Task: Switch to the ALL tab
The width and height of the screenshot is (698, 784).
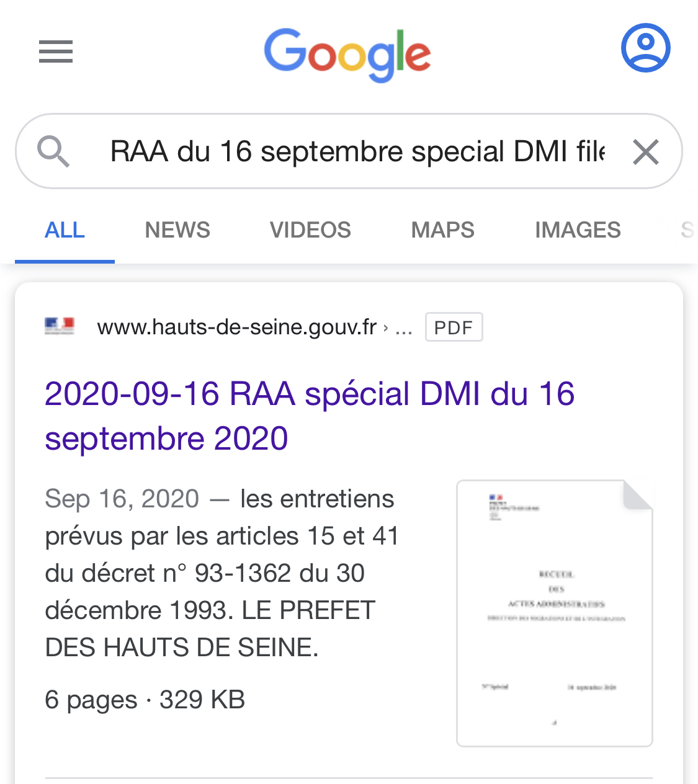Action: [65, 230]
